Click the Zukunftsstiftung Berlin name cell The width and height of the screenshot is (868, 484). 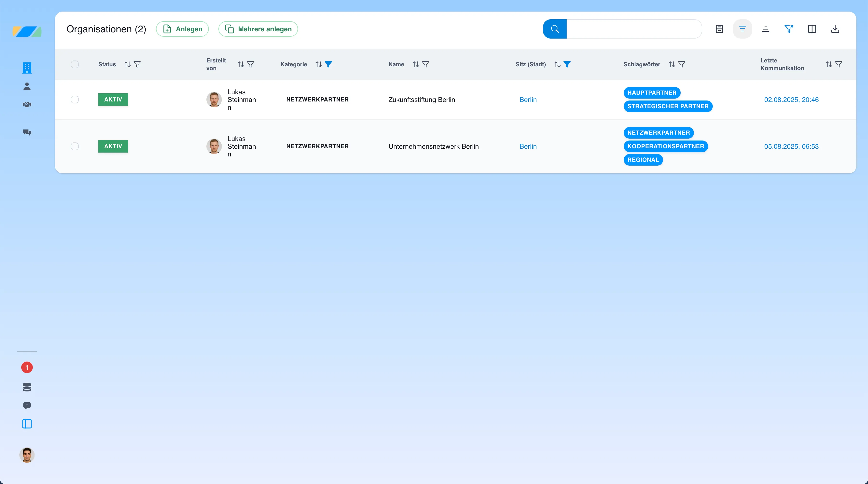tap(421, 100)
